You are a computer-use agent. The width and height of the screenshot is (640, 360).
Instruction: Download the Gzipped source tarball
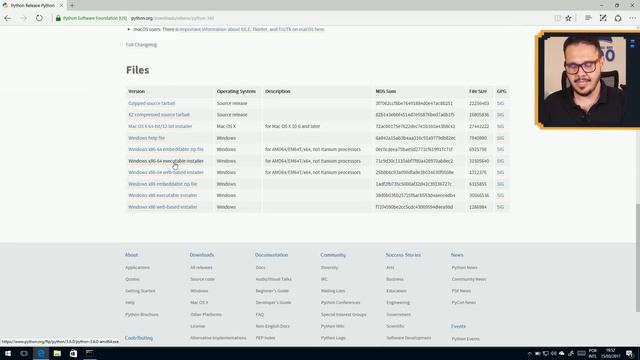coord(151,103)
